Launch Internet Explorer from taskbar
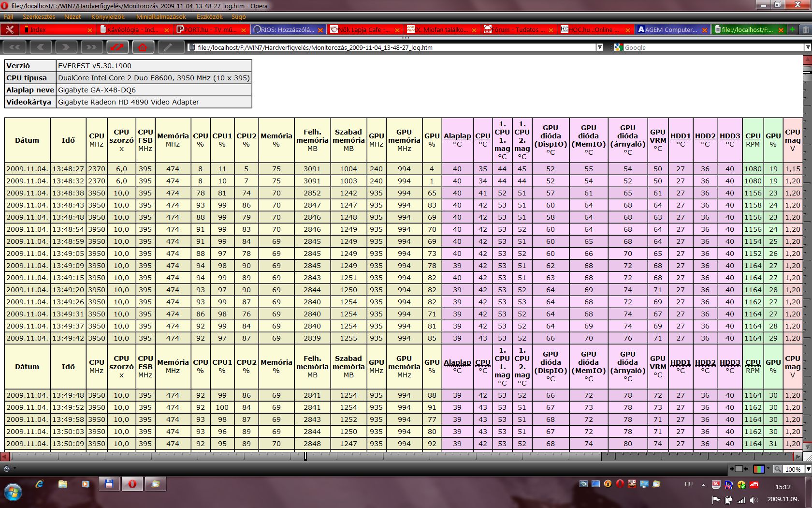812x508 pixels. [40, 484]
